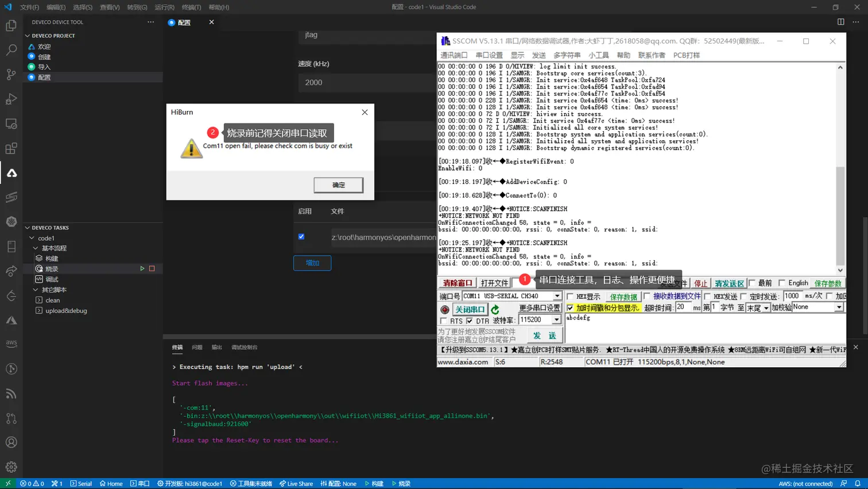Screen dimensions: 868x489
Task: Open the 加校验 None dropdown
Action: tap(839, 307)
